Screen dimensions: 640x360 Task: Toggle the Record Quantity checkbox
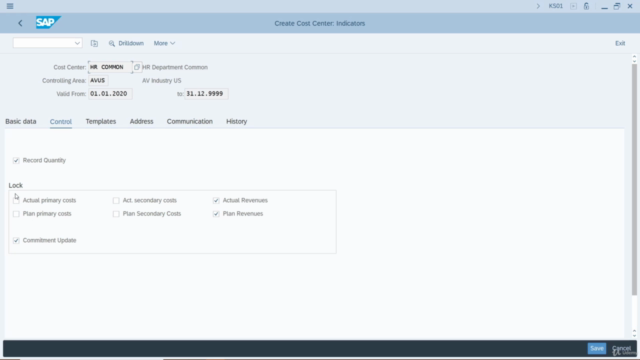16,160
